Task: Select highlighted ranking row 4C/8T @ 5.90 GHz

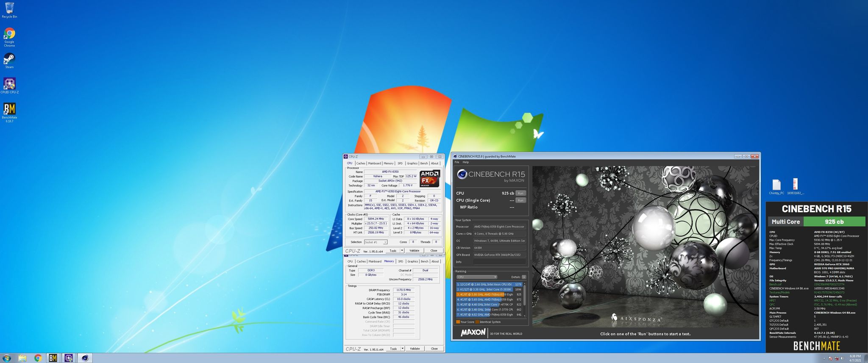Action: (490, 294)
